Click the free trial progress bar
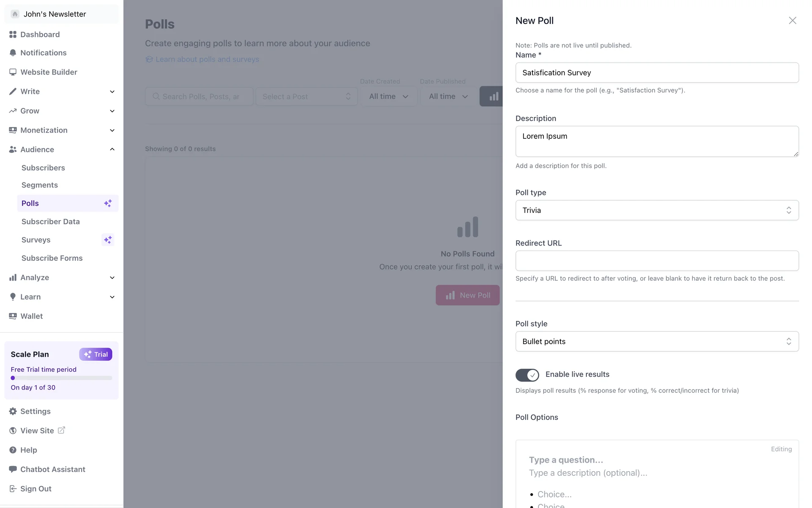Screen dimensions: 812x508 (x=61, y=378)
